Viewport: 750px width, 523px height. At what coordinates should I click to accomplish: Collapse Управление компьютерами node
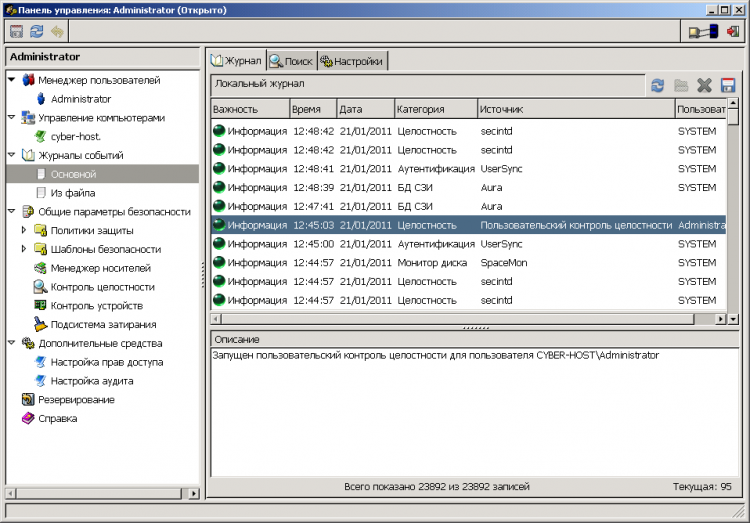pyautogui.click(x=11, y=117)
